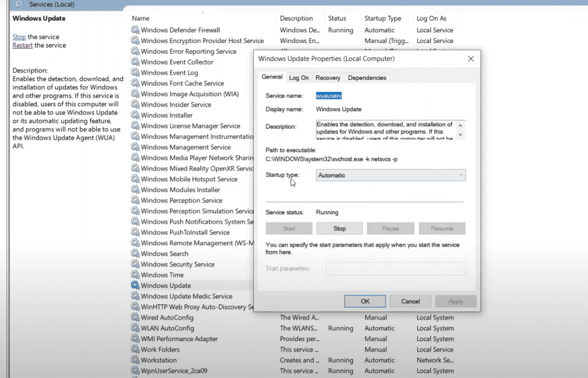Select the WMI Performance Adapter service icon
588x378 pixels.
pos(135,339)
